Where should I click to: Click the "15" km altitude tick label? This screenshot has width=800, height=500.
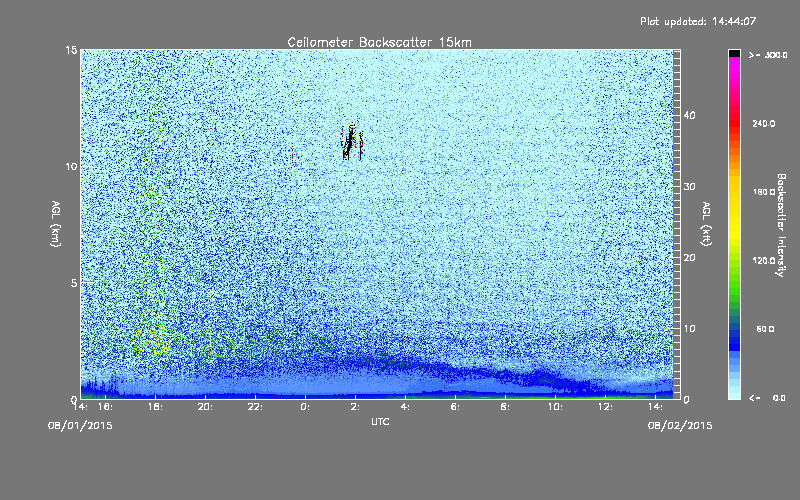click(71, 50)
